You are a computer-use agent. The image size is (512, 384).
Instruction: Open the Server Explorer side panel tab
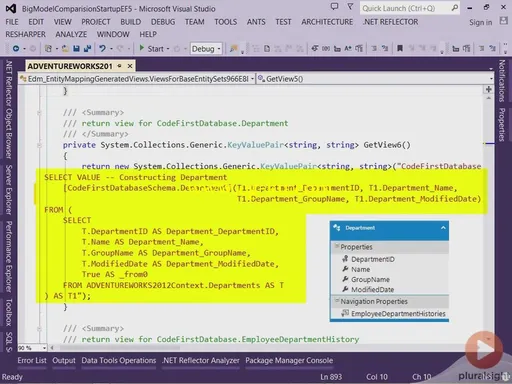click(x=9, y=190)
